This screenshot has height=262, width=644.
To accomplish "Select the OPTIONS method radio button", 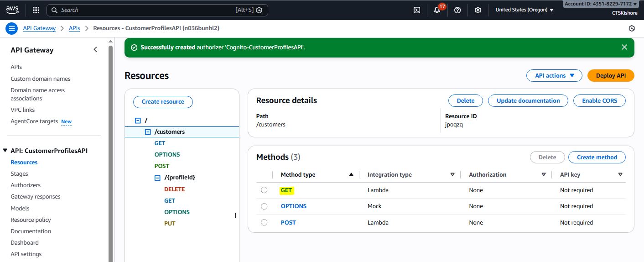I will pos(264,206).
